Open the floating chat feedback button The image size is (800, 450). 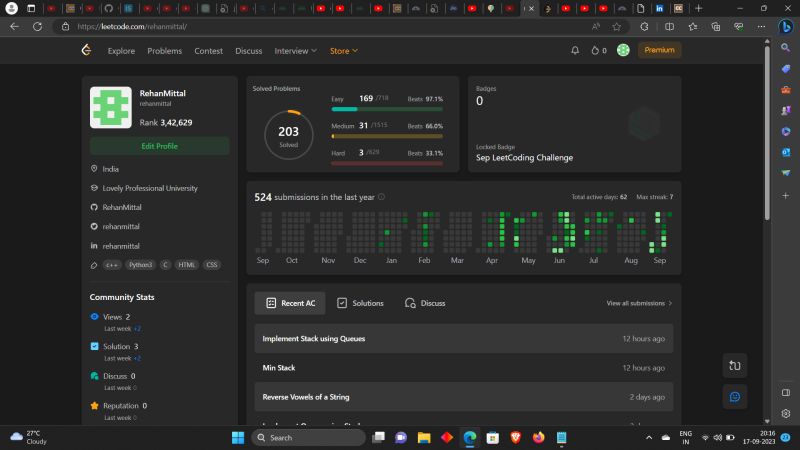(735, 397)
